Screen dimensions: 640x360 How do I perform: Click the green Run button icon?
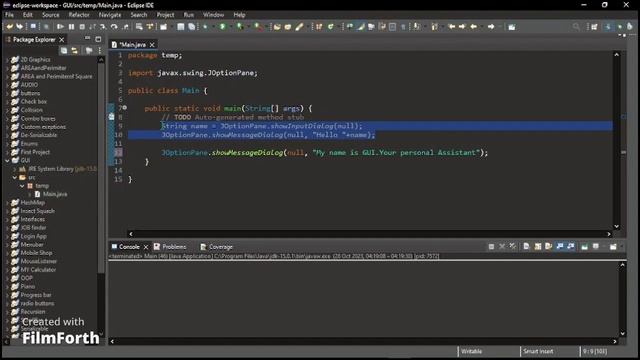coord(222,27)
